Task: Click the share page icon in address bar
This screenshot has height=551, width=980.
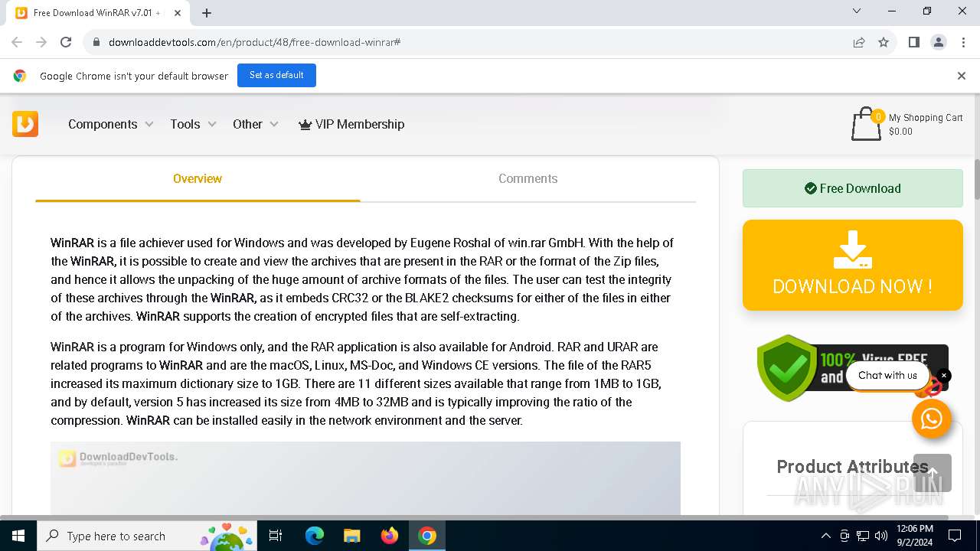Action: tap(859, 42)
